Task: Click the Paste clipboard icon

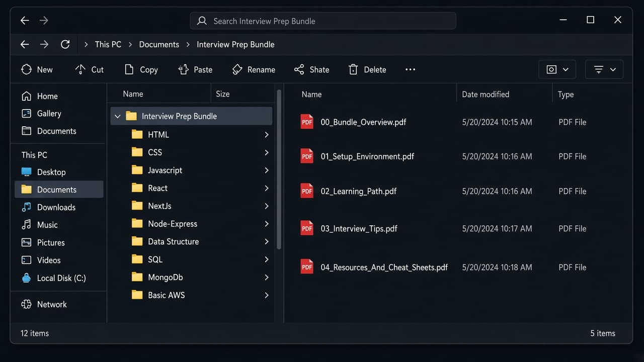Action: 184,69
